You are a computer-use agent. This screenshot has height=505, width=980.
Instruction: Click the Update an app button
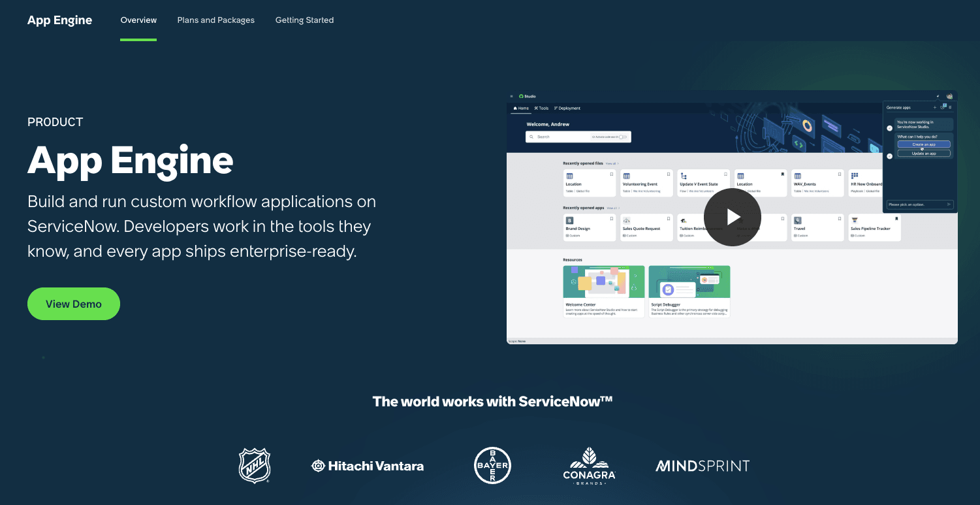click(924, 154)
